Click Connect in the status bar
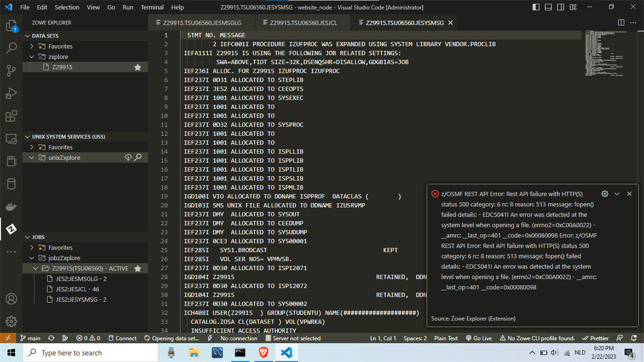The image size is (644, 362). [x=122, y=338]
